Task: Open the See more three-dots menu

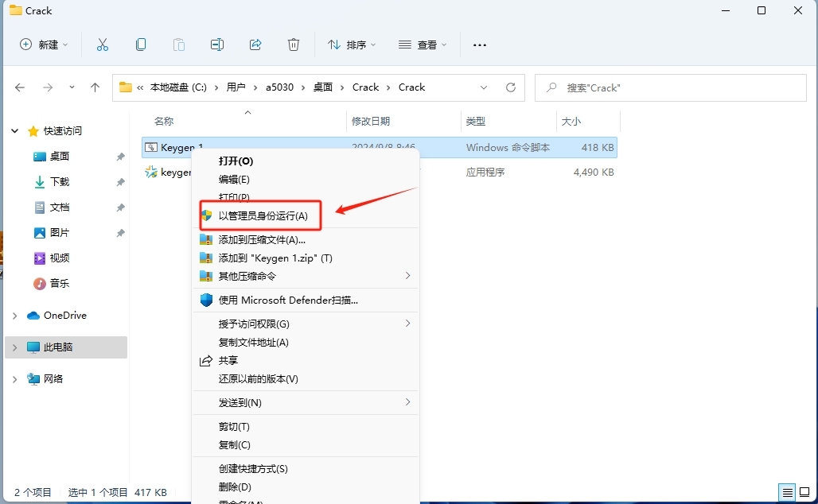Action: point(480,45)
